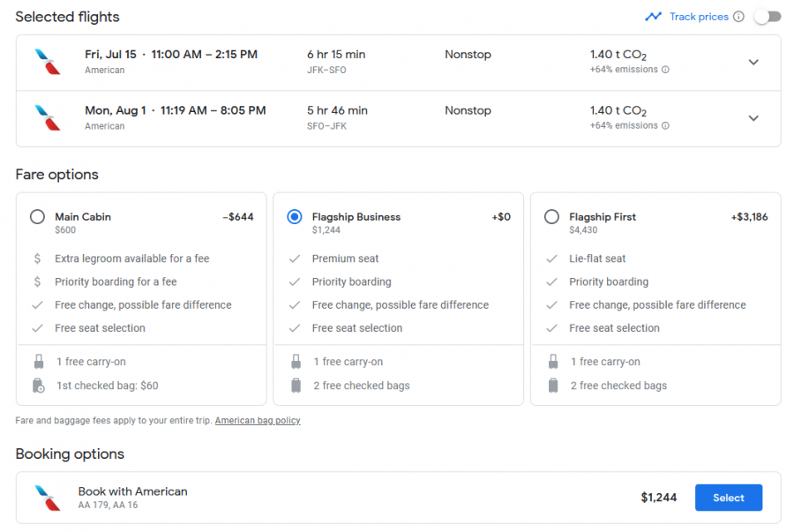Click emissions info icon on Jul 15 flight
Viewport: 794px width, 532px height.
665,70
